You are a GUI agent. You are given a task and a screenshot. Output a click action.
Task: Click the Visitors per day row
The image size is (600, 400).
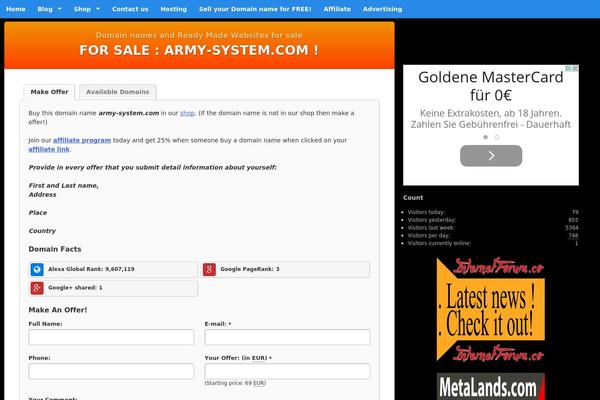click(491, 235)
